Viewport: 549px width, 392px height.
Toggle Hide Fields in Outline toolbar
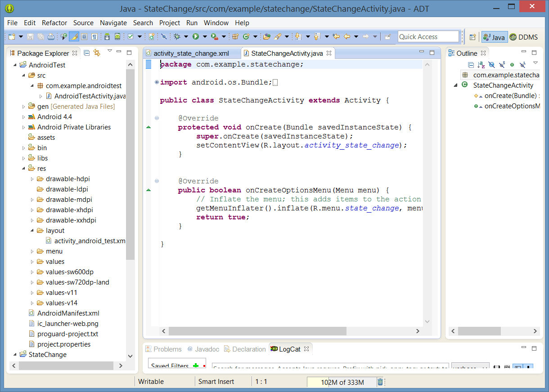coord(491,65)
